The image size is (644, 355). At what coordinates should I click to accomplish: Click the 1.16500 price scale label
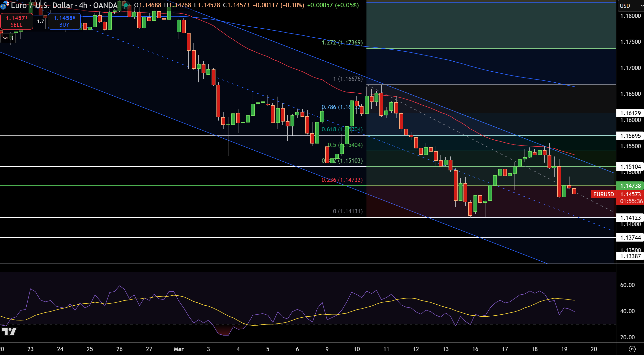coord(631,94)
